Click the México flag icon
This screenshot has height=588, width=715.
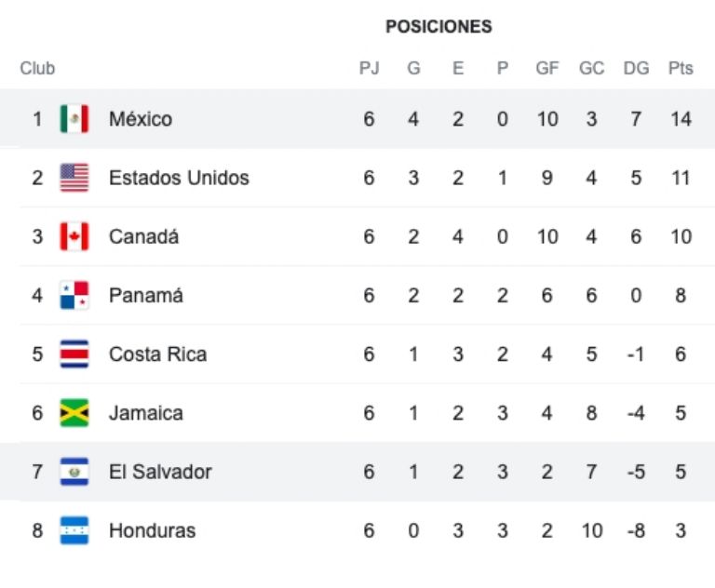point(74,119)
